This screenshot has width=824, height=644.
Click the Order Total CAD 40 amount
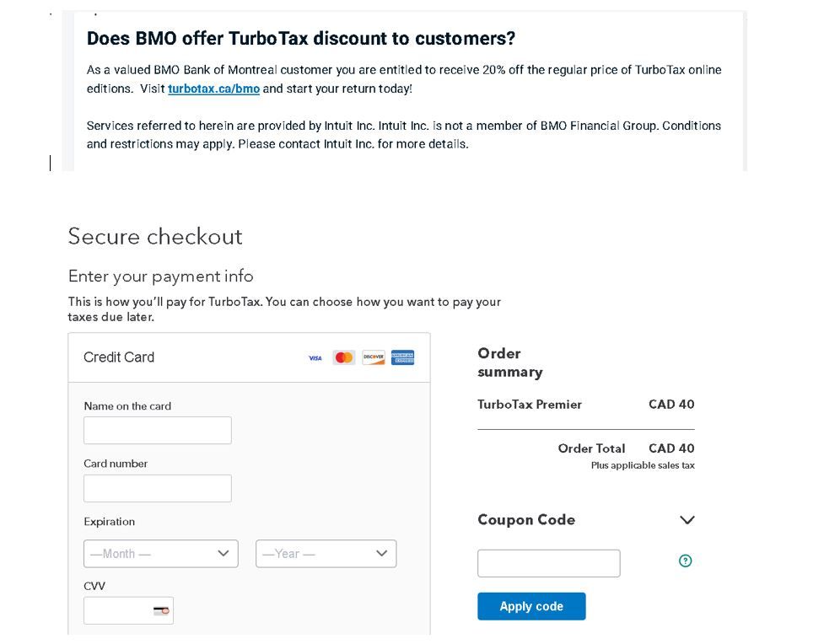[x=671, y=448]
